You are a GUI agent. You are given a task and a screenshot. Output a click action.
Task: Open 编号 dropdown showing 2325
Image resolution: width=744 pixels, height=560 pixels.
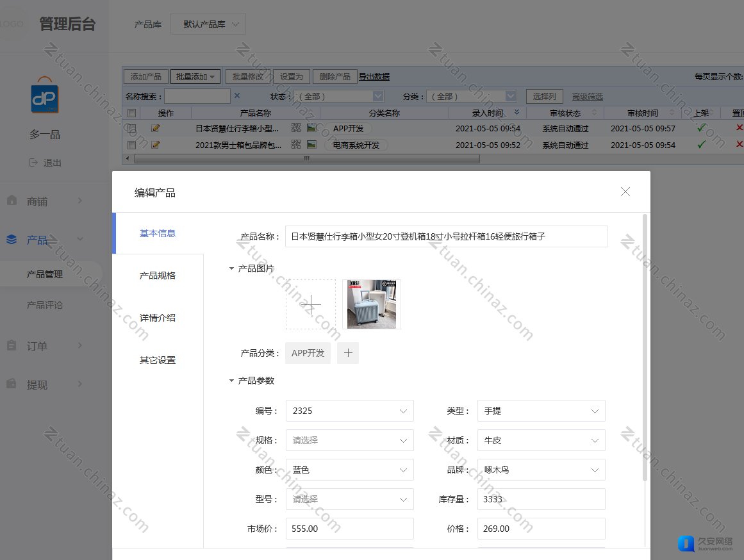click(x=350, y=411)
